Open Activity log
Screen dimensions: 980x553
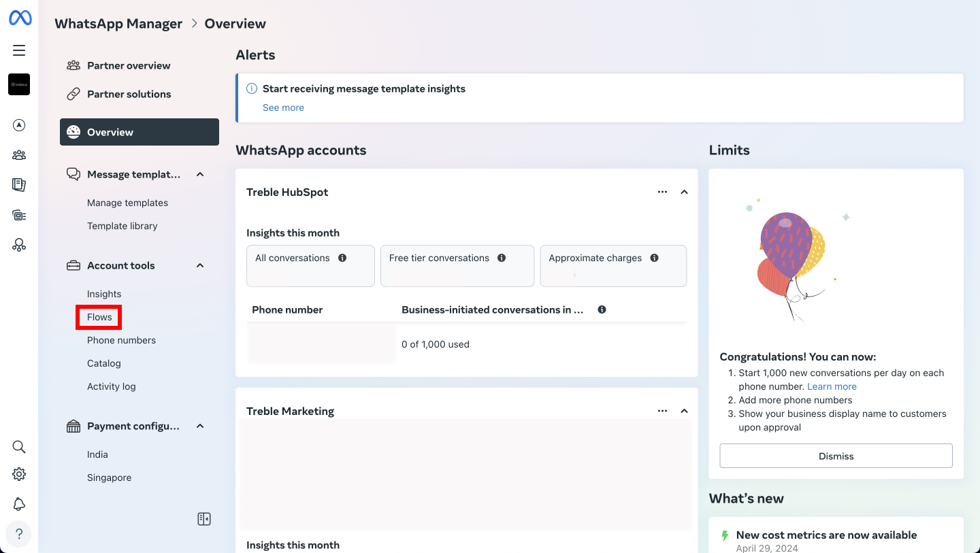coord(112,386)
